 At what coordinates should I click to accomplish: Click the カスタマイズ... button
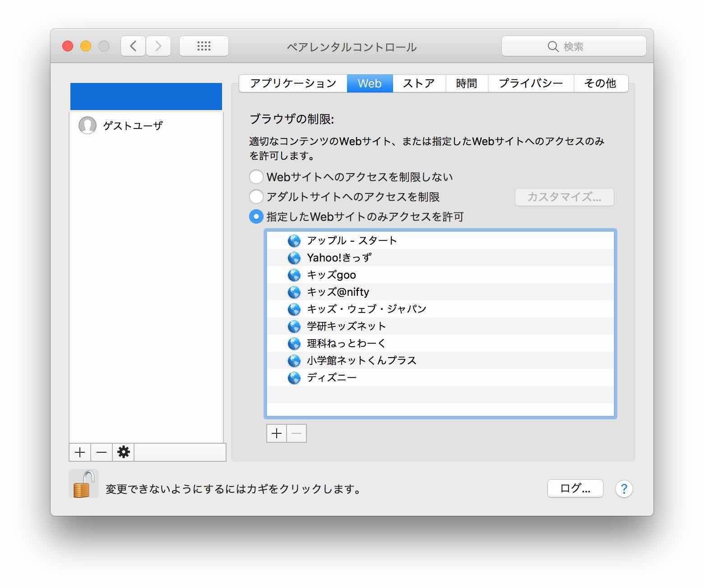click(x=564, y=197)
